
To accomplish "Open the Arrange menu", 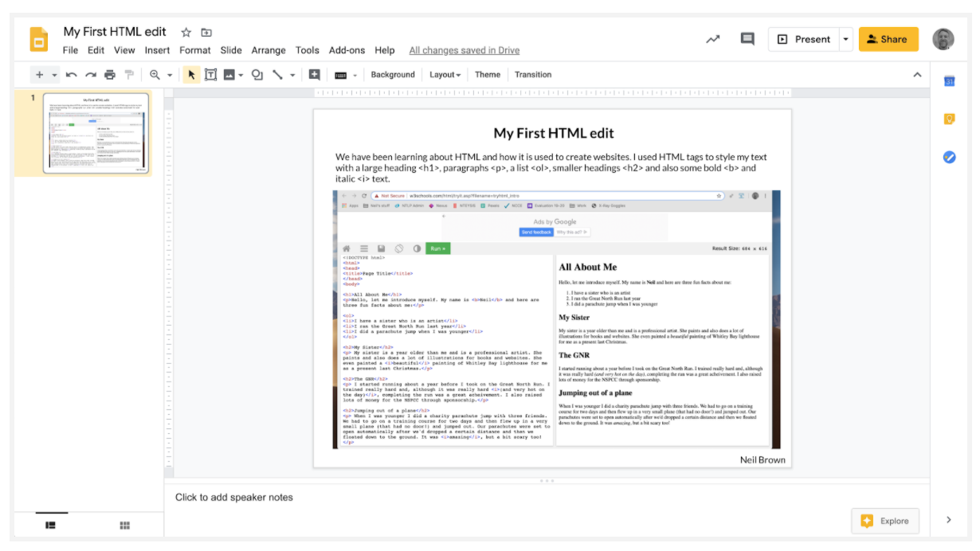I will click(269, 50).
